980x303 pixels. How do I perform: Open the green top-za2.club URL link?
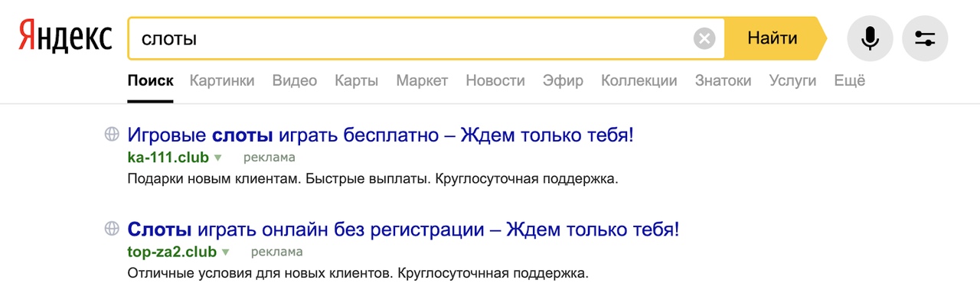172,252
